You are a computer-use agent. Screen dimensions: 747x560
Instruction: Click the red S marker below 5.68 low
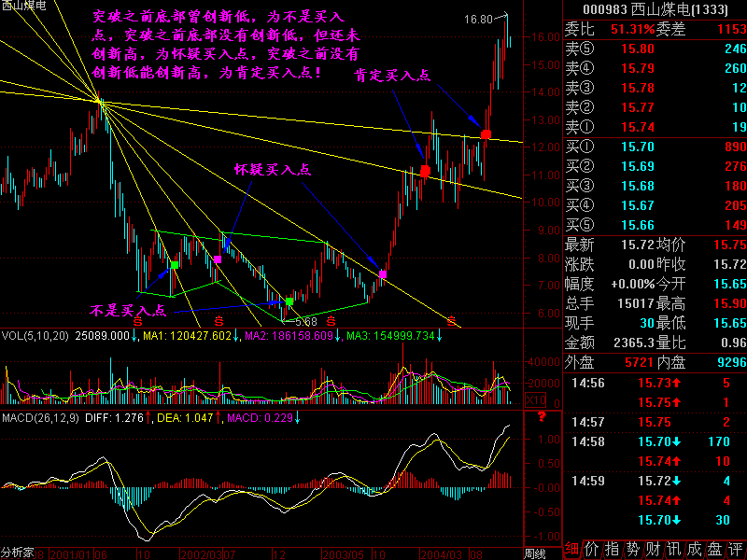click(x=331, y=320)
